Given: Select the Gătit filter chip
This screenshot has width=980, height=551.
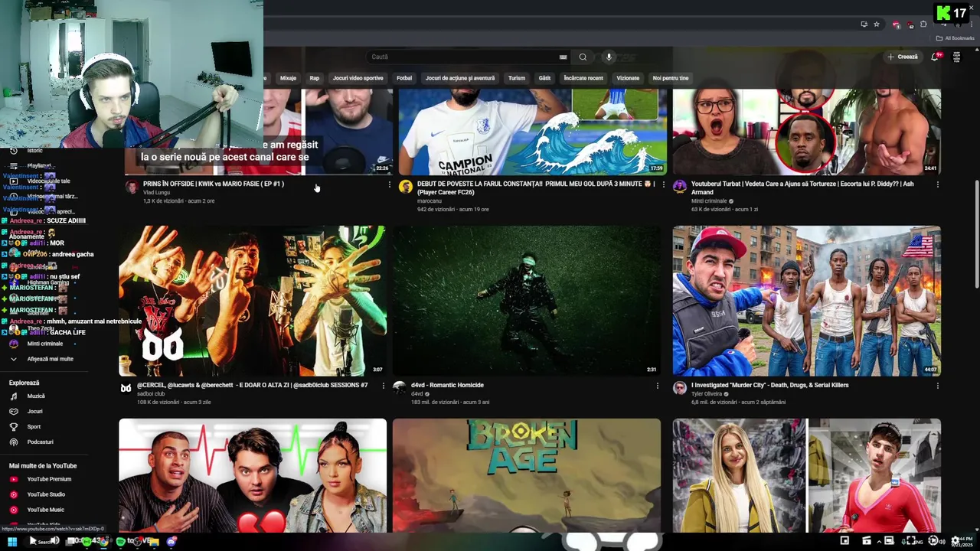Looking at the screenshot, I should (544, 78).
